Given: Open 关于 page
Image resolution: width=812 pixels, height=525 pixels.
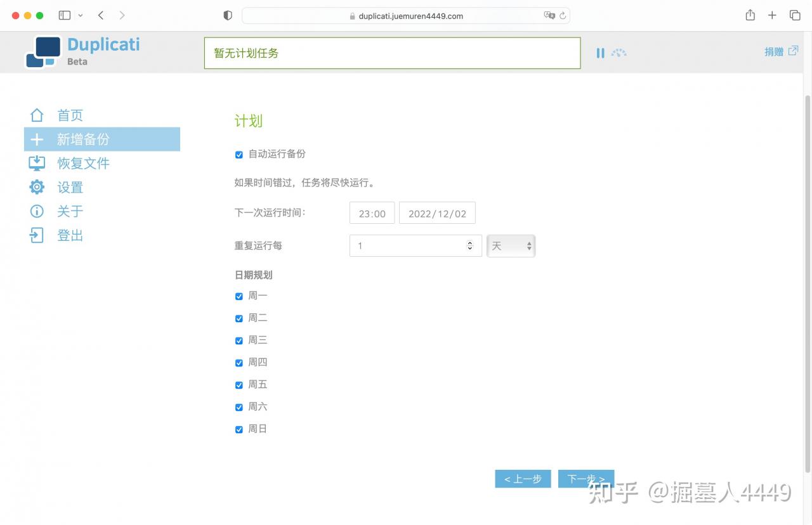Looking at the screenshot, I should [70, 211].
